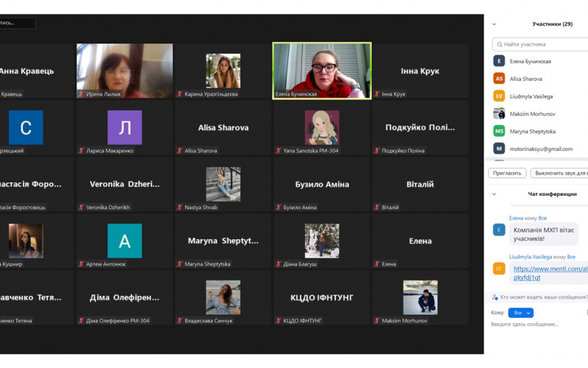
Task: Click Maksim Morhunov's photo in video grid
Action: point(420,297)
